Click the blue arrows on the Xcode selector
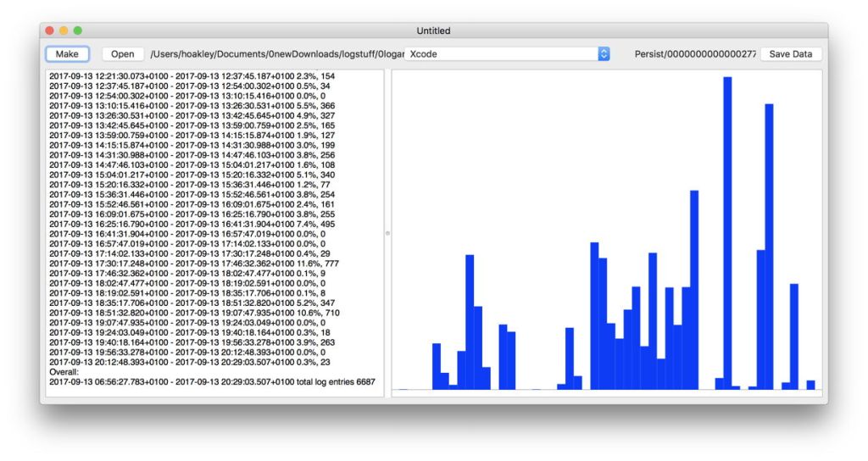Image resolution: width=868 pixels, height=461 pixels. click(604, 54)
